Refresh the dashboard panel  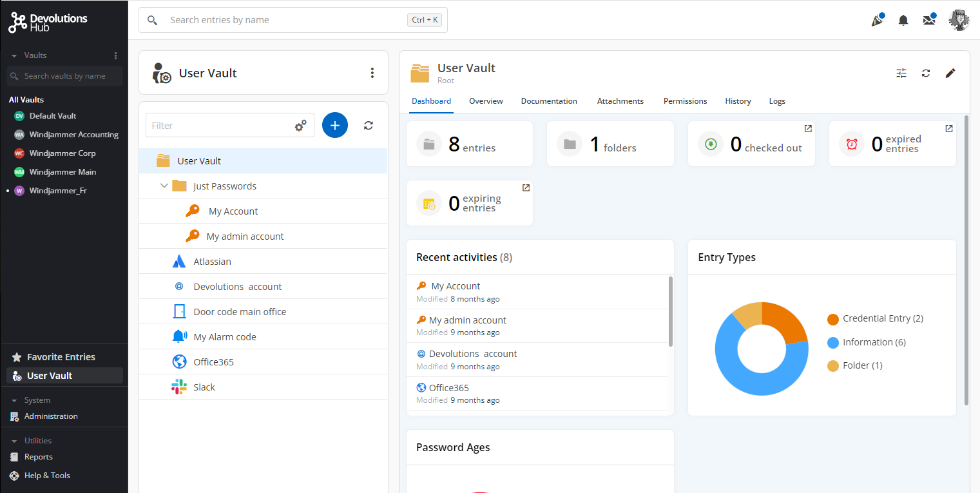926,73
